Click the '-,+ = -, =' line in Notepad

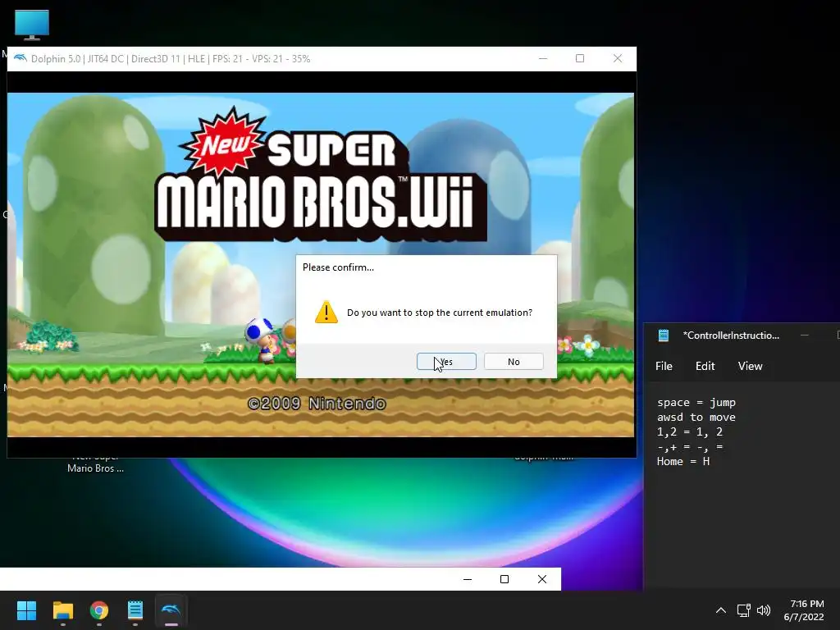(x=690, y=447)
